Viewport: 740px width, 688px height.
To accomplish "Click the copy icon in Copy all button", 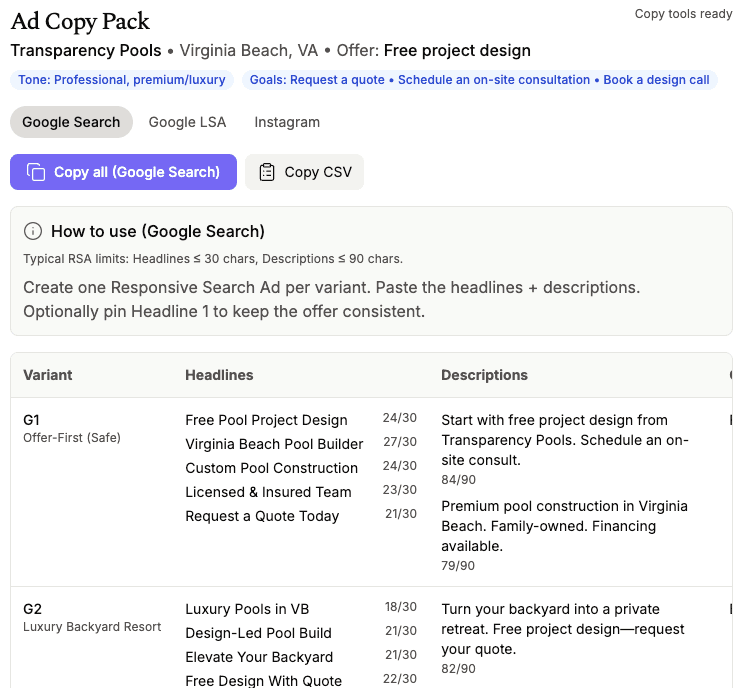I will pyautogui.click(x=36, y=172).
